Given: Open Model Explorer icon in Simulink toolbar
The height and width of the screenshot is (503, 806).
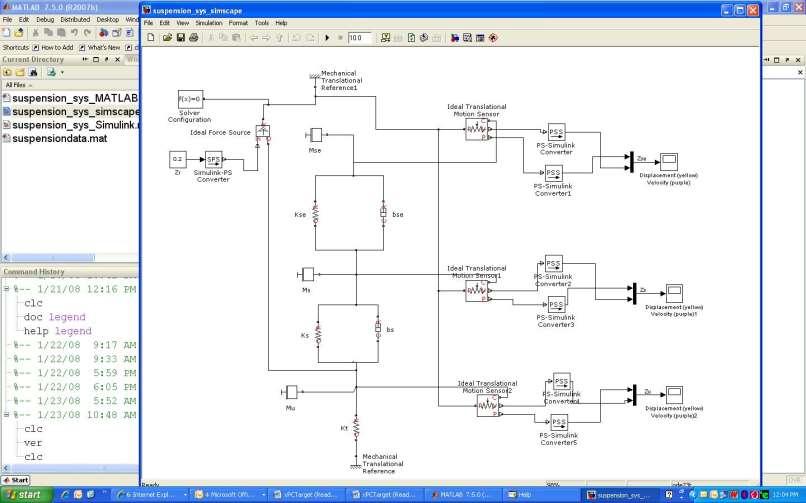Looking at the screenshot, I should point(468,38).
